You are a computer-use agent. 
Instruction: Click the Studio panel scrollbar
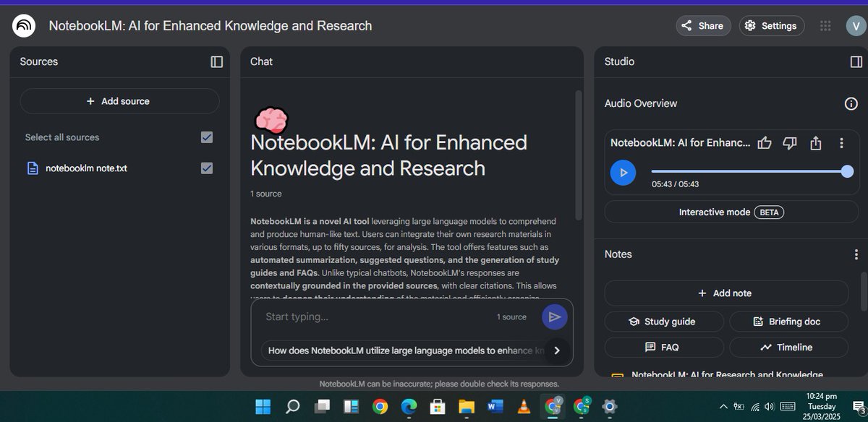coord(862,290)
